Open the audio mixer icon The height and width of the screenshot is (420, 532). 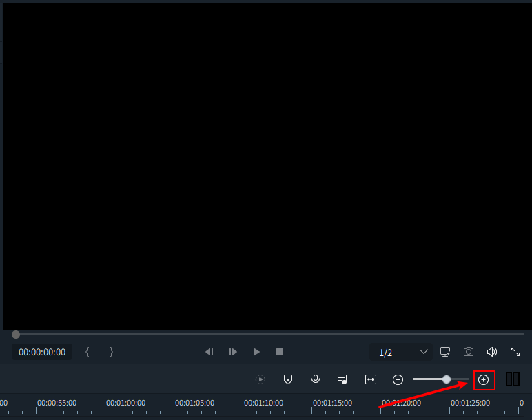coord(343,379)
